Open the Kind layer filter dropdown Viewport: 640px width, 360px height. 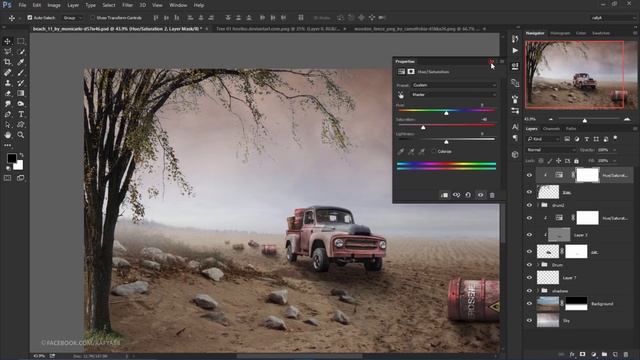[x=543, y=139]
